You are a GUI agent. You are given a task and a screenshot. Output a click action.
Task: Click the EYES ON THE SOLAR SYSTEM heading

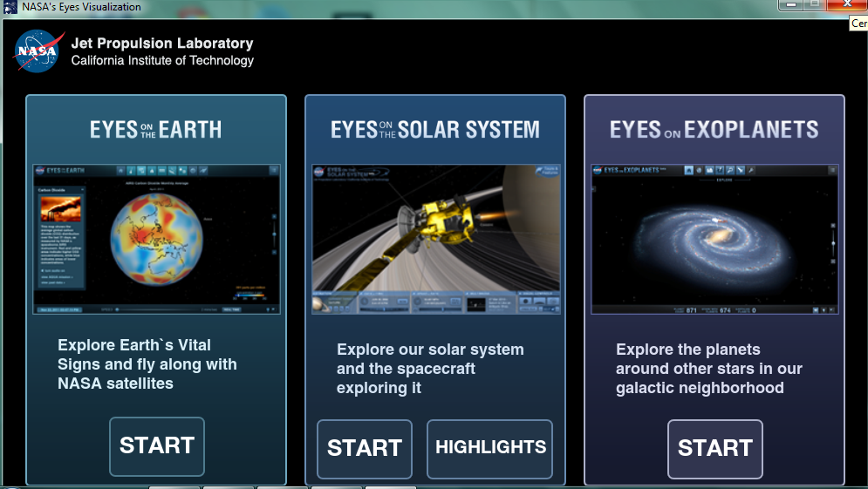[435, 129]
